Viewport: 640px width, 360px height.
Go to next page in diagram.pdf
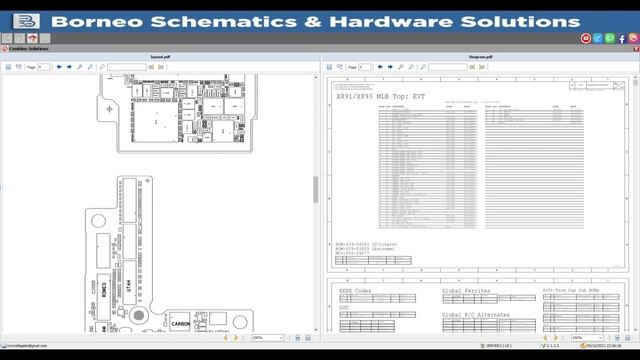390,67
